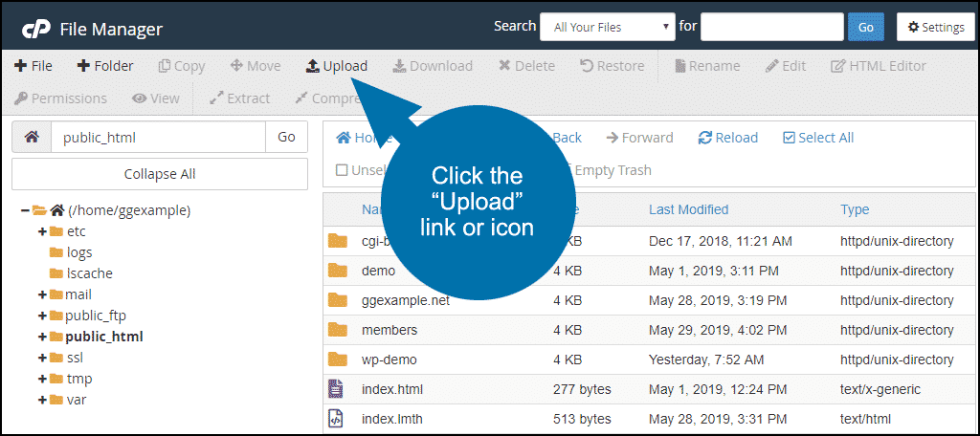Viewport: 980px width, 436px height.
Task: Sort by Type column header
Action: pyautogui.click(x=855, y=209)
